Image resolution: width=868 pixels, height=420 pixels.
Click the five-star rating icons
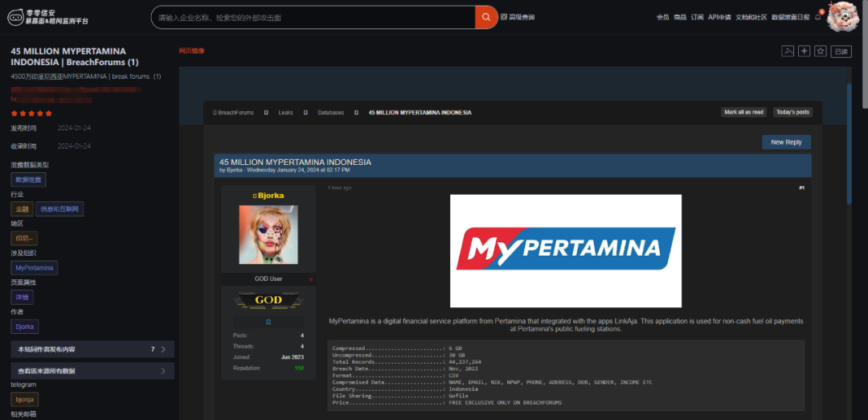click(x=31, y=113)
